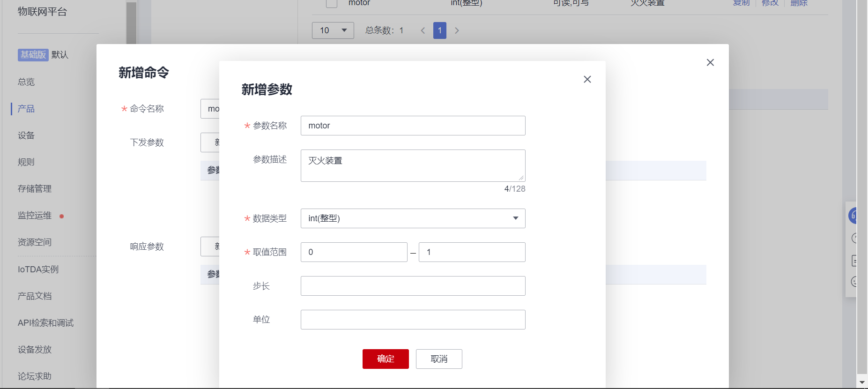Open 产品文档 in sidebar
Viewport: 868px width, 389px height.
pos(35,296)
